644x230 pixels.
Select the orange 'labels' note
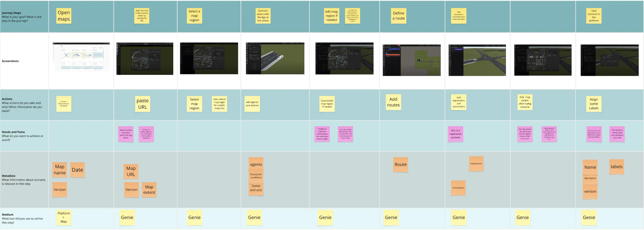(x=617, y=167)
